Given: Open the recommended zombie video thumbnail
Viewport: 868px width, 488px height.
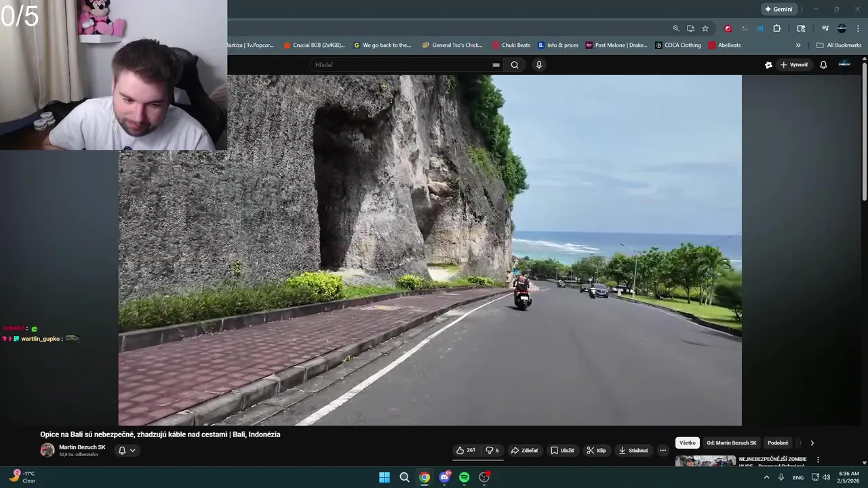Looking at the screenshot, I should point(705,461).
